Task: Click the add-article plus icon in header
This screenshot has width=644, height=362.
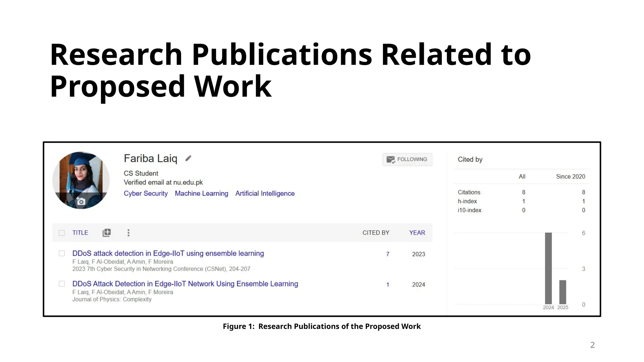Action: click(107, 233)
